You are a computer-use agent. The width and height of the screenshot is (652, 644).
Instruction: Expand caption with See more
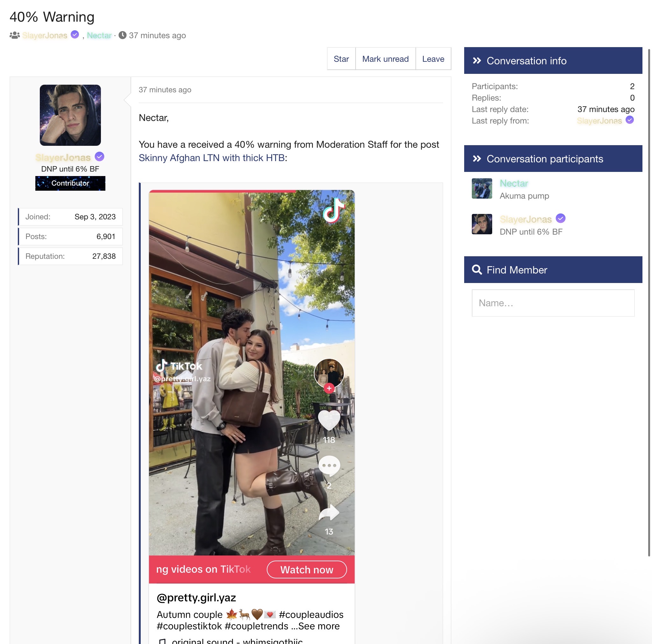319,626
